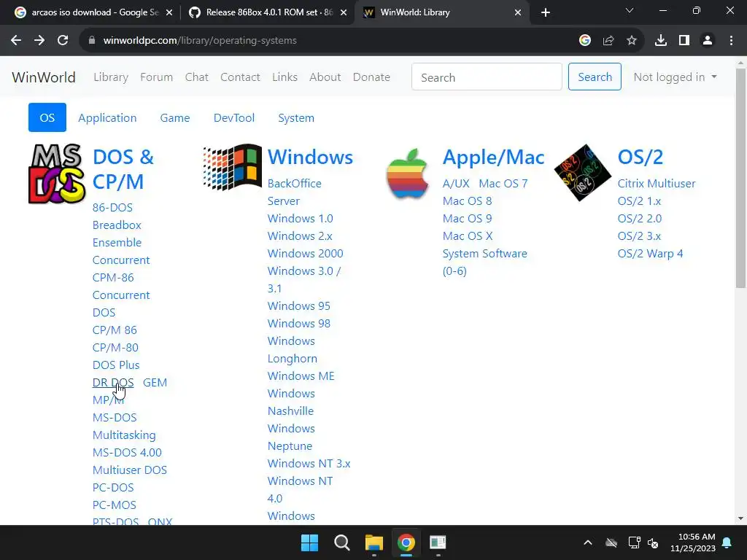Switch to the Game category
Screen dimensions: 747x560
tap(175, 117)
